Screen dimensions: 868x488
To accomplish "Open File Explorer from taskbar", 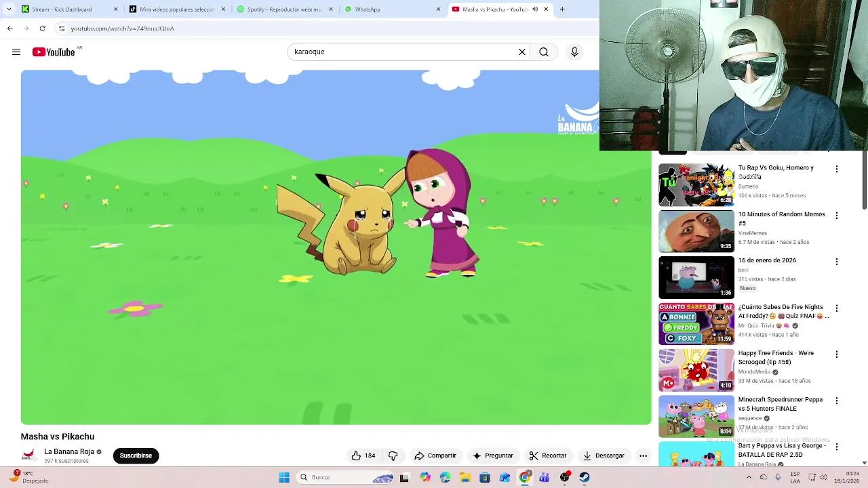I will [x=465, y=477].
